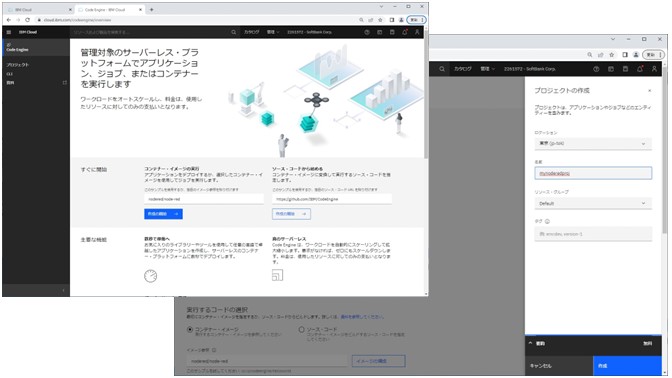The width and height of the screenshot is (672, 378).
Task: Close project creation panel with X
Action: coord(650,90)
